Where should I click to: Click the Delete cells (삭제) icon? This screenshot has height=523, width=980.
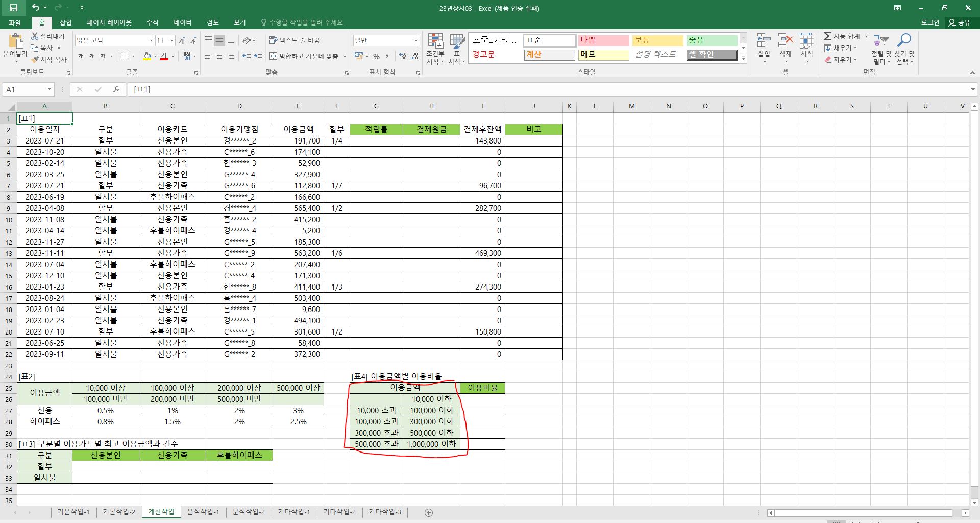point(785,42)
